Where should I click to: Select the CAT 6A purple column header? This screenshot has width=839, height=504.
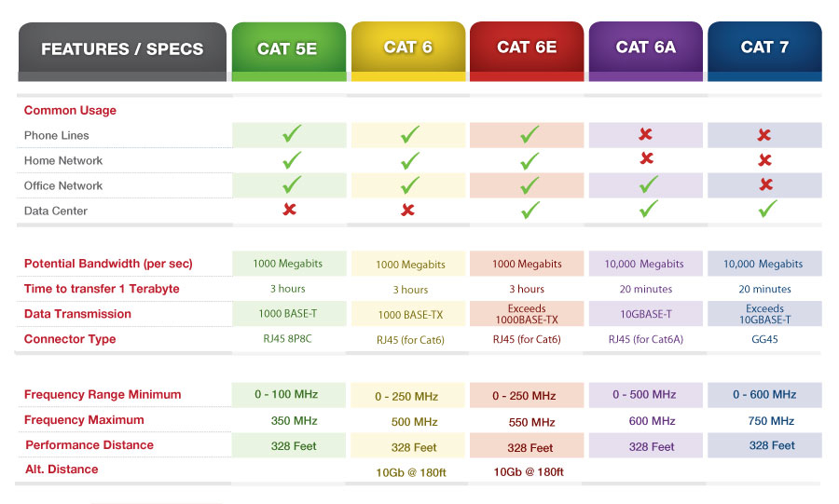[645, 48]
